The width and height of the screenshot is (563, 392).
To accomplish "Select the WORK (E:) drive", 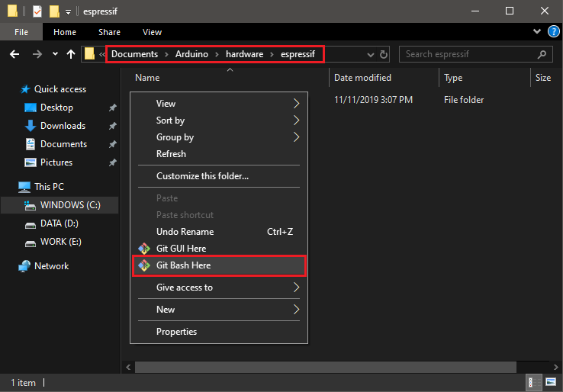I will (x=61, y=242).
